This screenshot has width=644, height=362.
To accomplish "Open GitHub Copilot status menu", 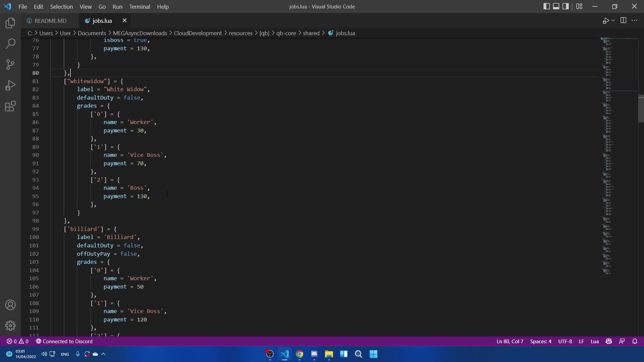I will tap(609, 341).
